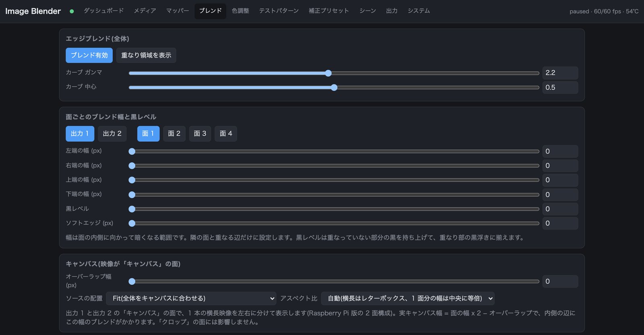
Task: Open the アスペクト比 dropdown
Action: [408, 298]
